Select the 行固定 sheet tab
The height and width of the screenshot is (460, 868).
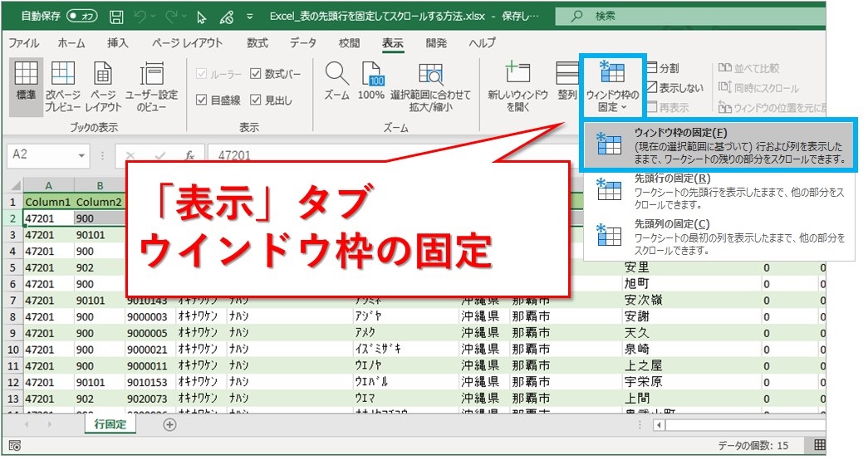pos(110,424)
